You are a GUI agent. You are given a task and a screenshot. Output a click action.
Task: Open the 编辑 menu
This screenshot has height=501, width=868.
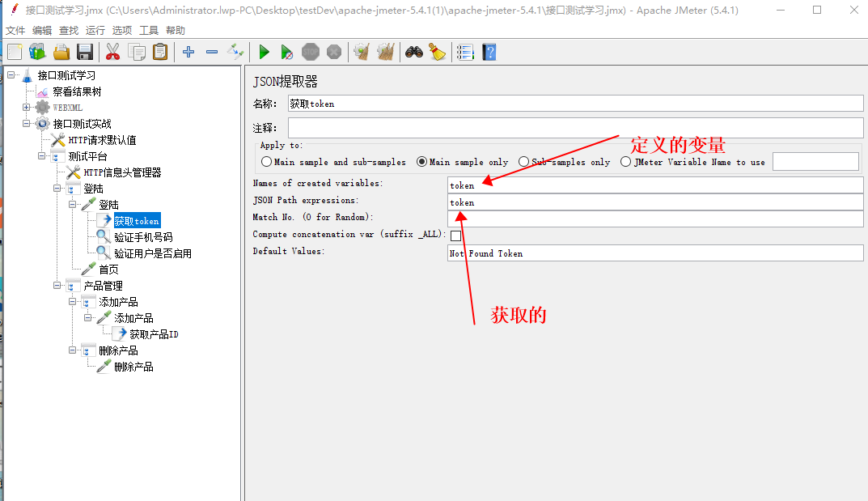click(42, 31)
